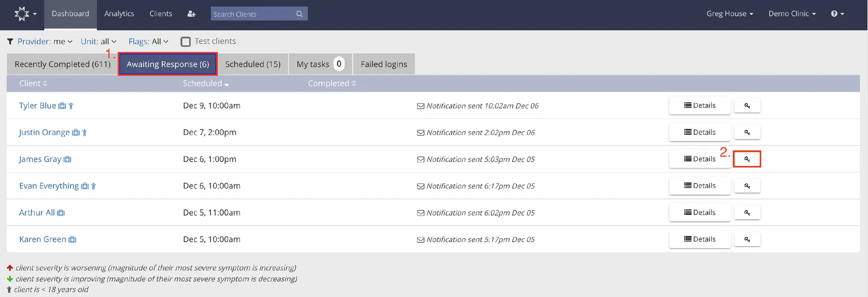
Task: Open the Justin Orange client link
Action: pyautogui.click(x=44, y=132)
